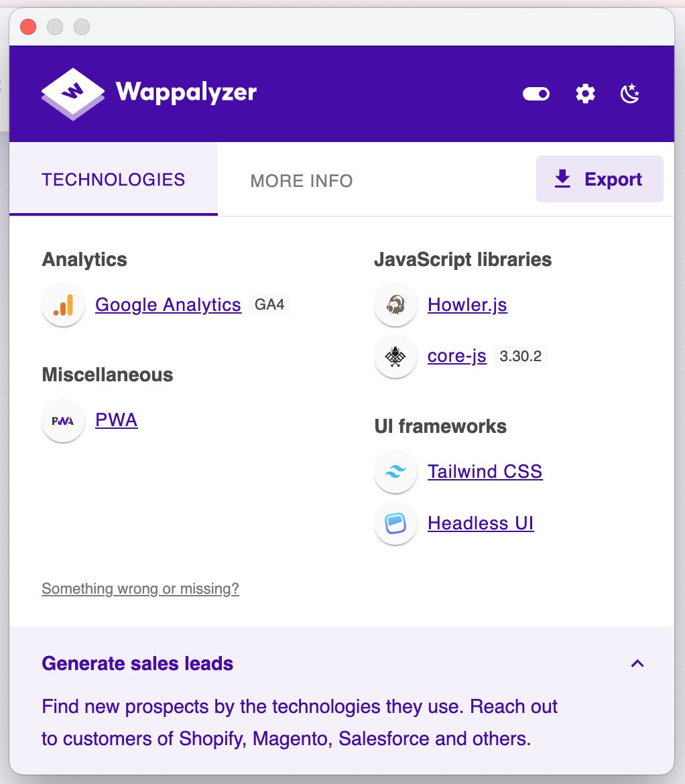Click the 3.30.2 version badge
685x784 pixels.
521,356
